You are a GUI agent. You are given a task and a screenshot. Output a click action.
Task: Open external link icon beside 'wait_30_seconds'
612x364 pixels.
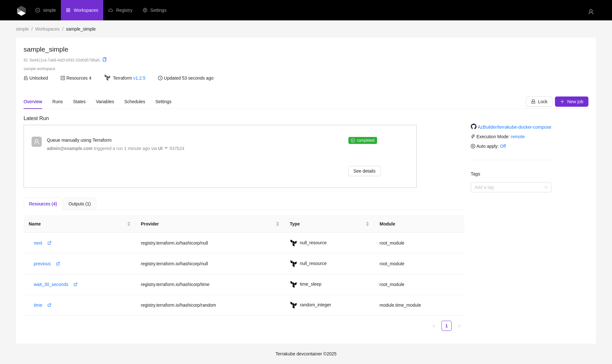[x=76, y=284]
